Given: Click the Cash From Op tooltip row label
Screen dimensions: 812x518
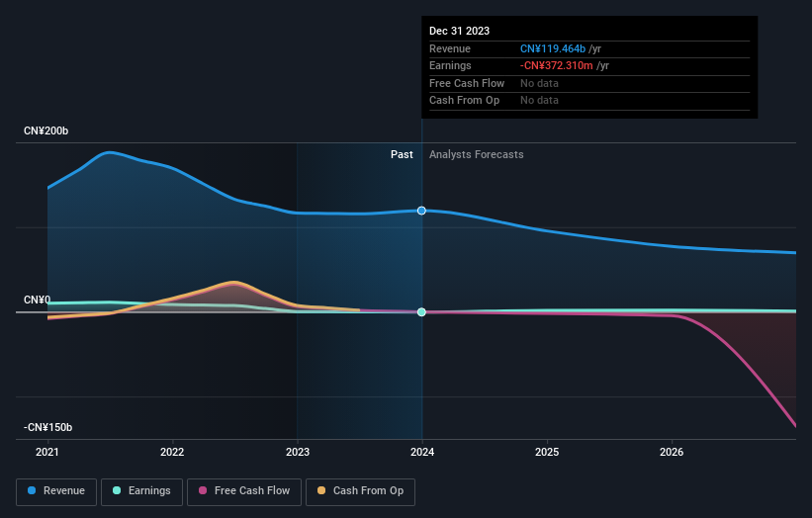Looking at the screenshot, I should (x=464, y=101).
